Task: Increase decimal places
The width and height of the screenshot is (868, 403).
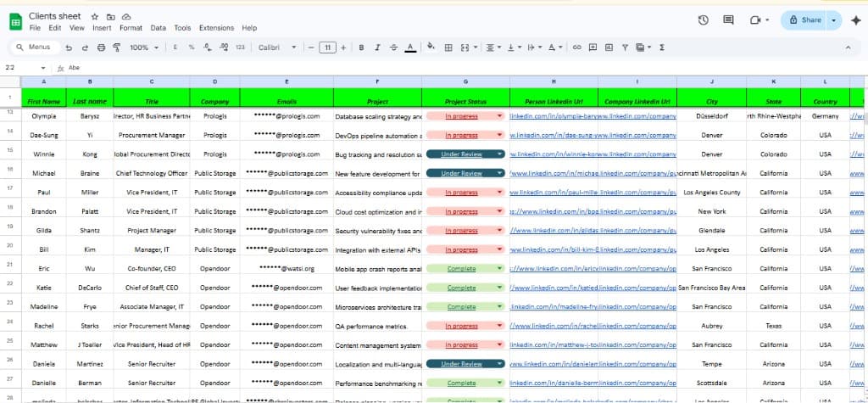Action: 224,48
